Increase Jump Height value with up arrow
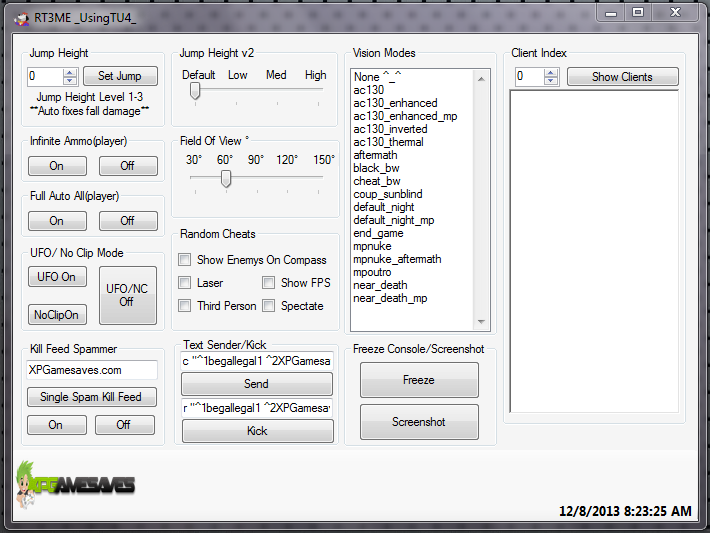Image resolution: width=710 pixels, height=533 pixels. pos(69,72)
